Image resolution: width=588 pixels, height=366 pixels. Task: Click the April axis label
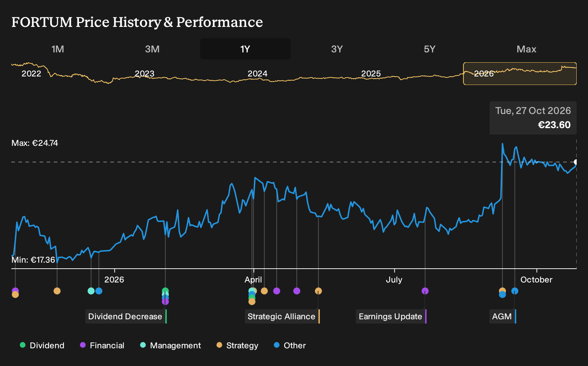click(x=253, y=280)
